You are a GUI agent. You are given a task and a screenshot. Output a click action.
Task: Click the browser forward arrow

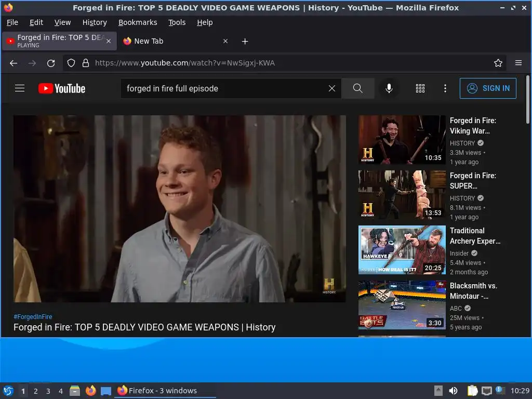[x=32, y=63]
